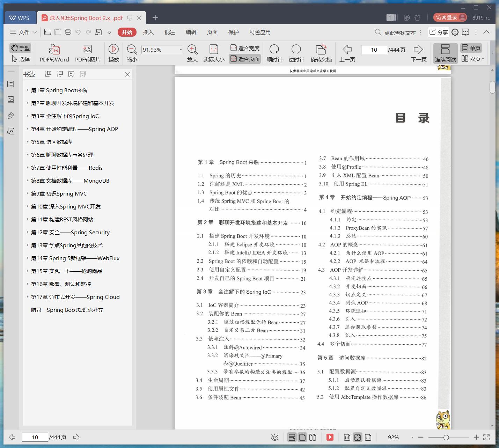Click the 分享 share button

[x=438, y=32]
